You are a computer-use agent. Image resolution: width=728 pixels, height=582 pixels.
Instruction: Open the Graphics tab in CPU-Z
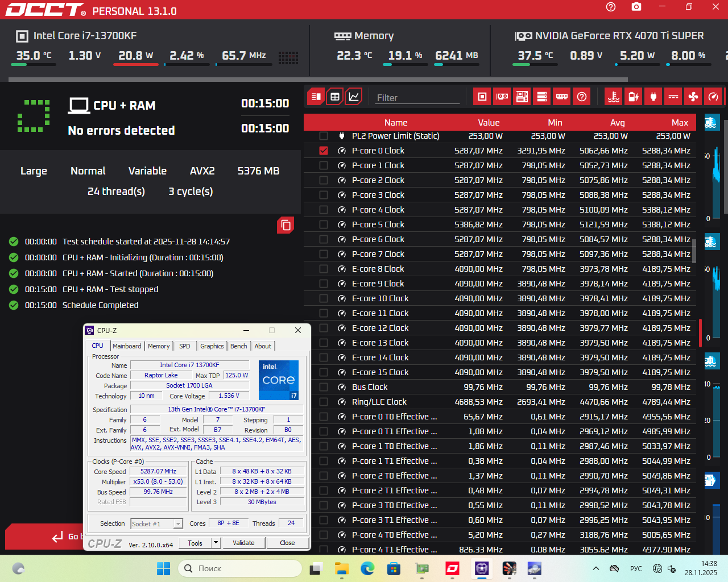click(x=212, y=346)
